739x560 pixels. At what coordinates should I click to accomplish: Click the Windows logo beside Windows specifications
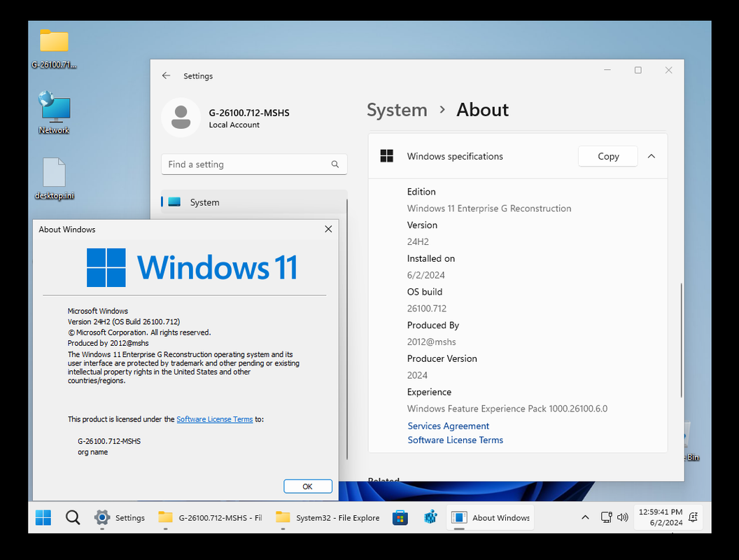(x=386, y=156)
